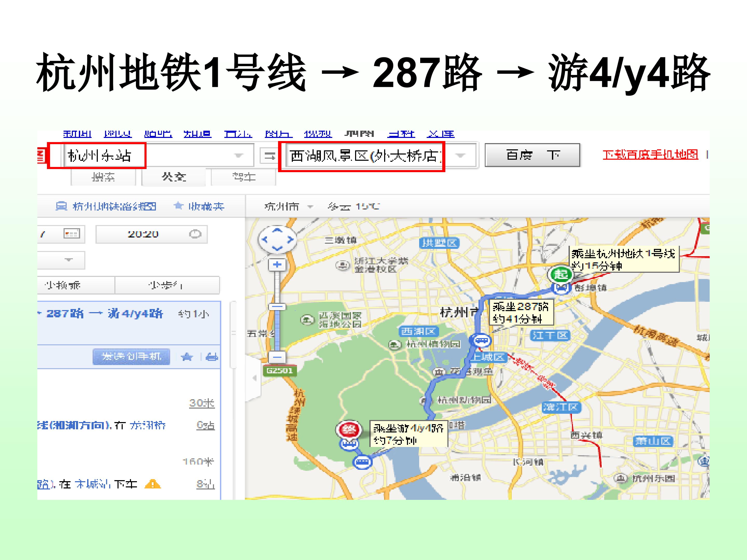Click the 30米 walking distance link
Viewport: 747px width, 560px height.
coord(202,403)
